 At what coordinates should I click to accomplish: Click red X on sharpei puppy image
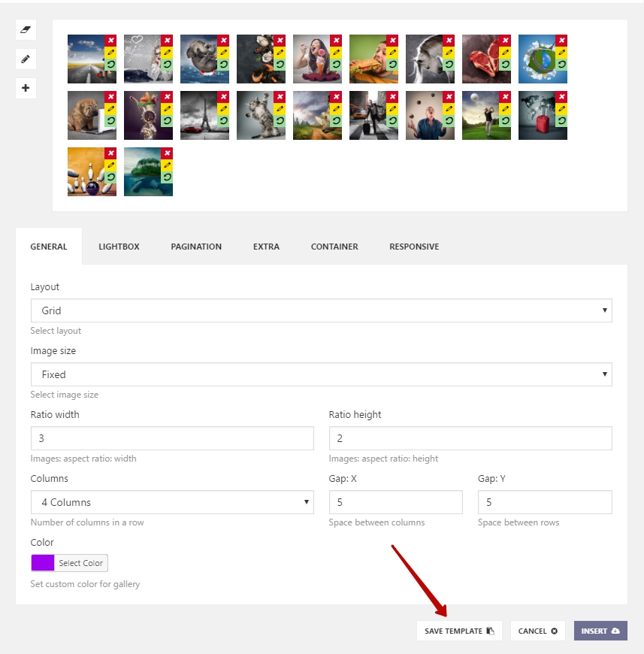tap(110, 97)
